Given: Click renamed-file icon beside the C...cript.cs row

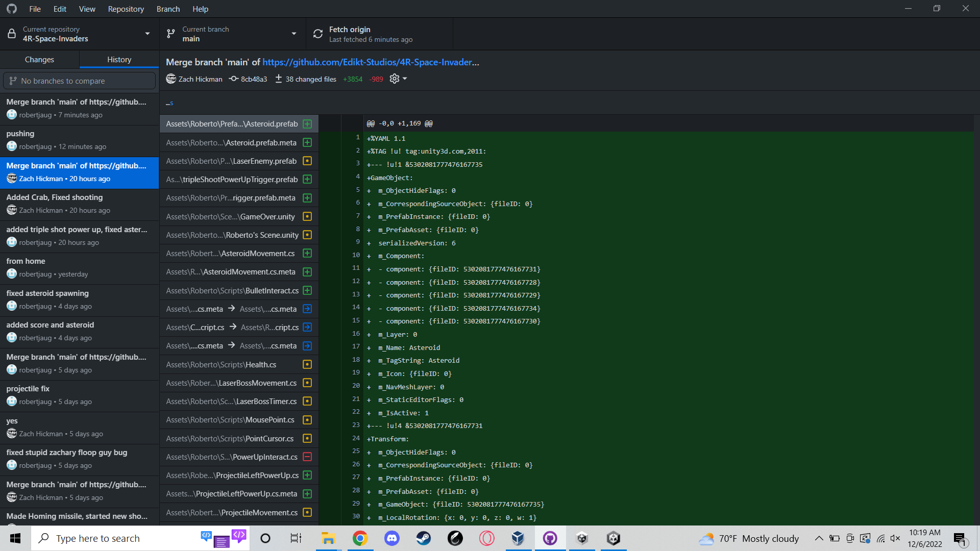Looking at the screenshot, I should coord(307,327).
